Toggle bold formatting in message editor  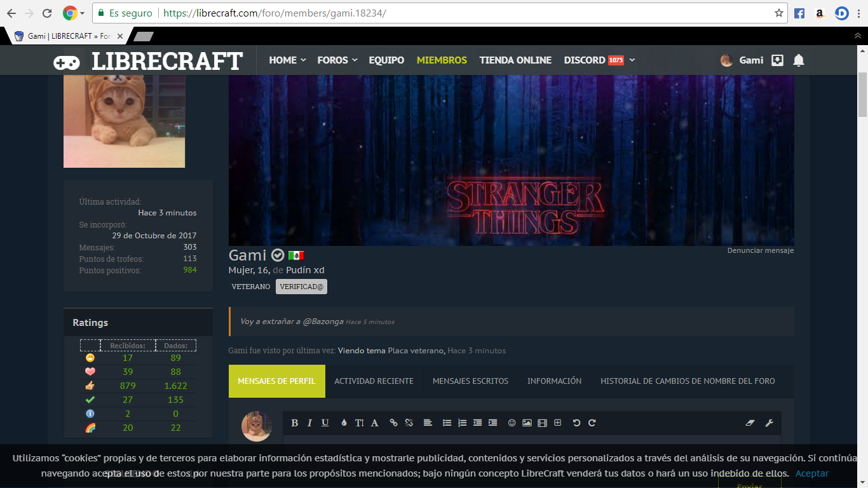(x=295, y=423)
